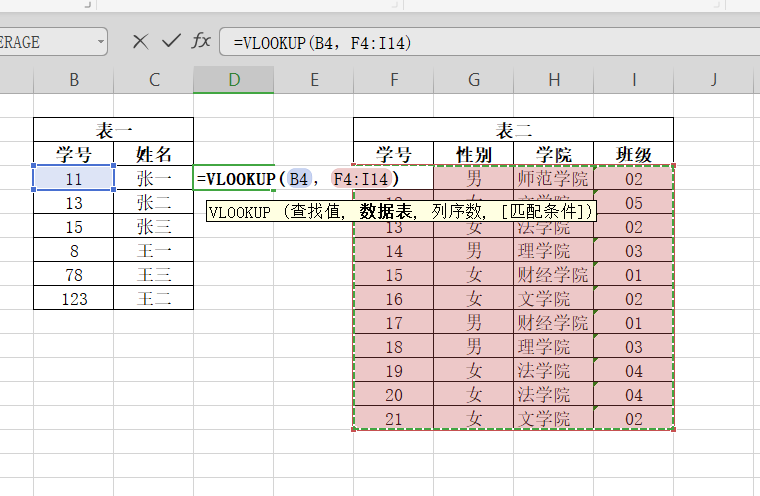The width and height of the screenshot is (760, 496).
Task: Select 表一 cell with 15
Action: pyautogui.click(x=74, y=226)
